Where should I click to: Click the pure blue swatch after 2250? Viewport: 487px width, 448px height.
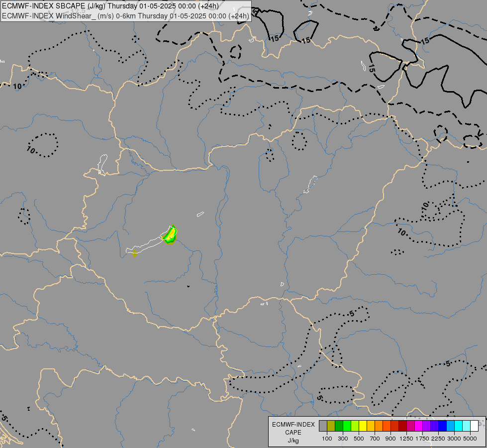click(x=443, y=426)
